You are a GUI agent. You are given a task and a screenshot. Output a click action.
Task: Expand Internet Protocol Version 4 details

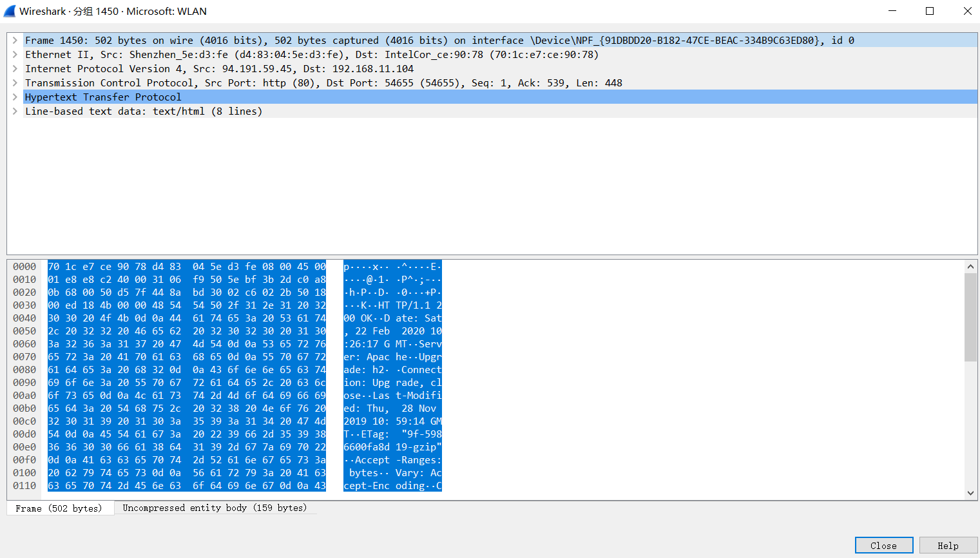15,68
